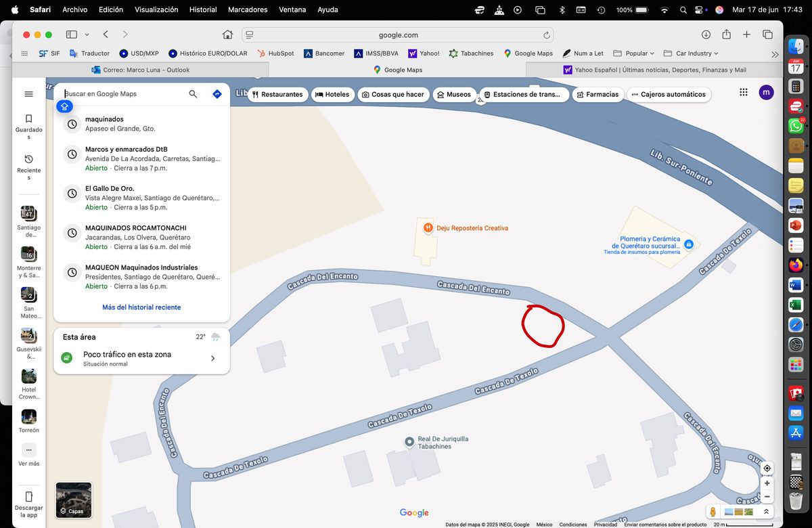Expand the map imagery strip chevron
This screenshot has height=528, width=812.
pyautogui.click(x=767, y=512)
